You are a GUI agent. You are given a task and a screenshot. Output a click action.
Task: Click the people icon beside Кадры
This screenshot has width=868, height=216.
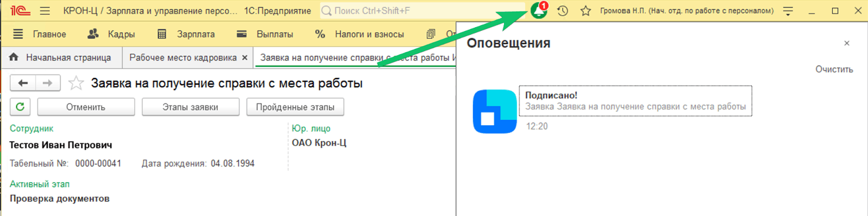(93, 34)
